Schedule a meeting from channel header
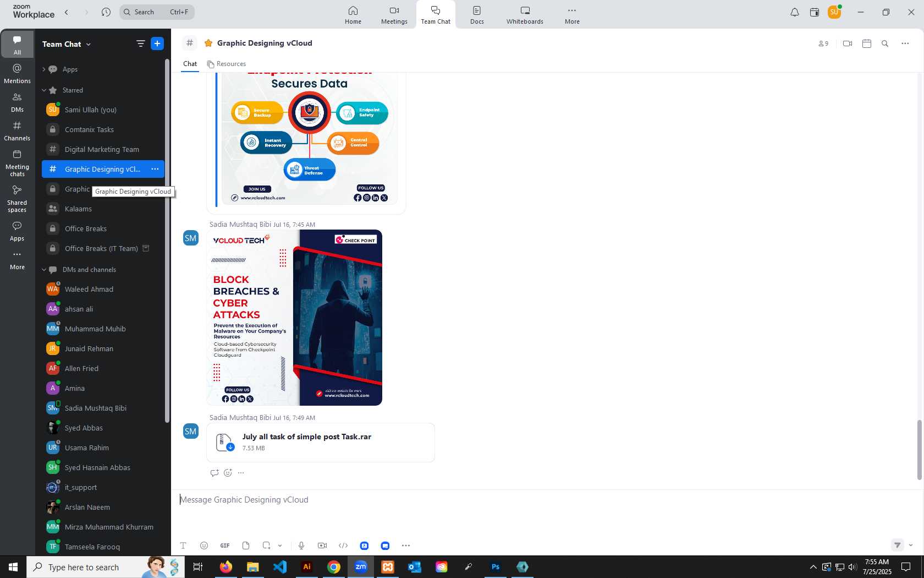 [x=867, y=43]
